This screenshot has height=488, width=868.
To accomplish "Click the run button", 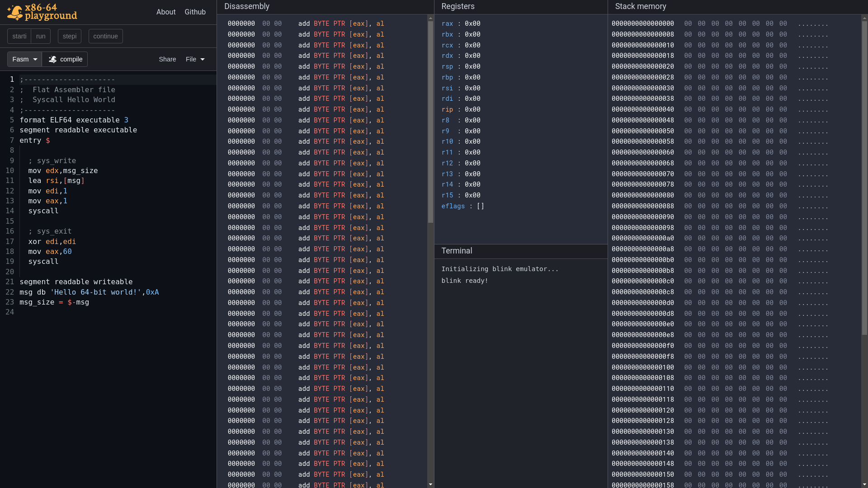I will [41, 36].
